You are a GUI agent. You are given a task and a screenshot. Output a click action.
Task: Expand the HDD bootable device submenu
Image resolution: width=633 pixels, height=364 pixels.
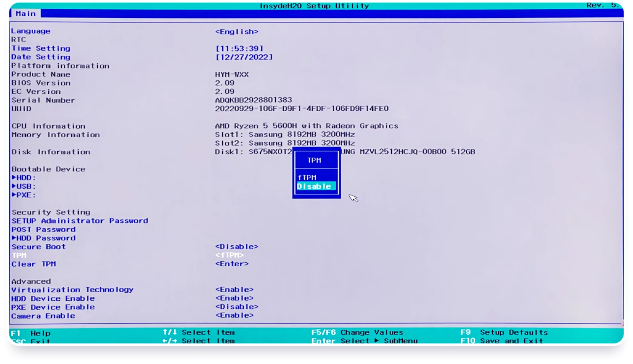(x=24, y=178)
